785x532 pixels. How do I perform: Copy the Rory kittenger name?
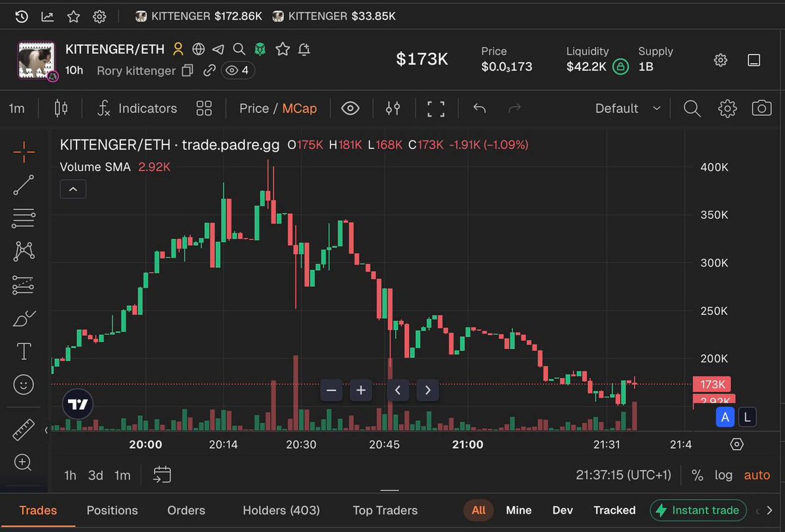(x=188, y=70)
